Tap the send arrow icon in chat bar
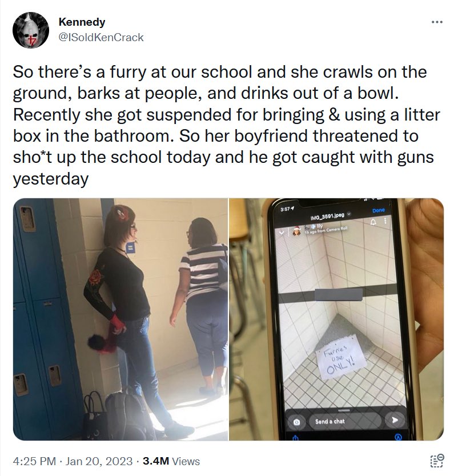This screenshot has height=476, width=454. (395, 420)
